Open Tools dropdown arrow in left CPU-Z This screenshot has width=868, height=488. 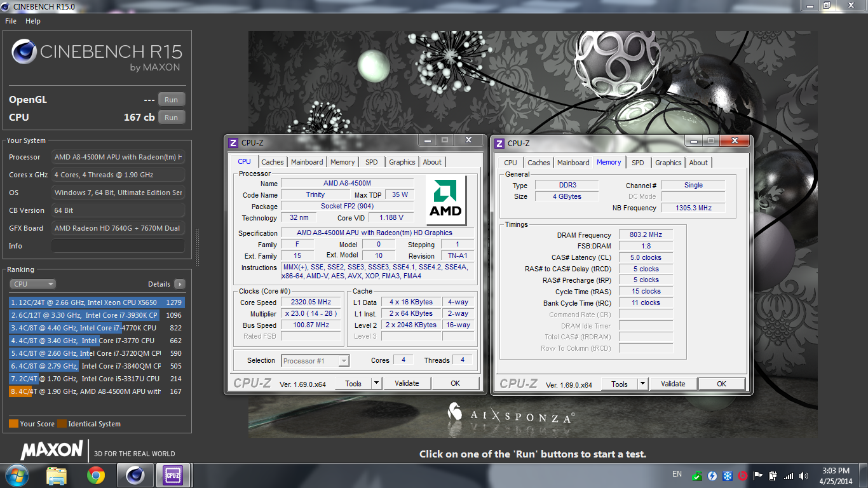(376, 383)
